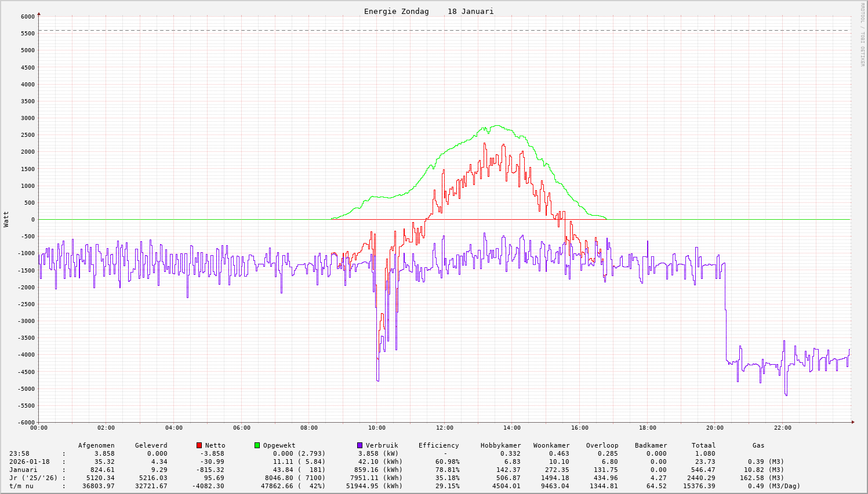Click the green Opgewekt legend swatch
This screenshot has height=494, width=868.
(x=257, y=445)
